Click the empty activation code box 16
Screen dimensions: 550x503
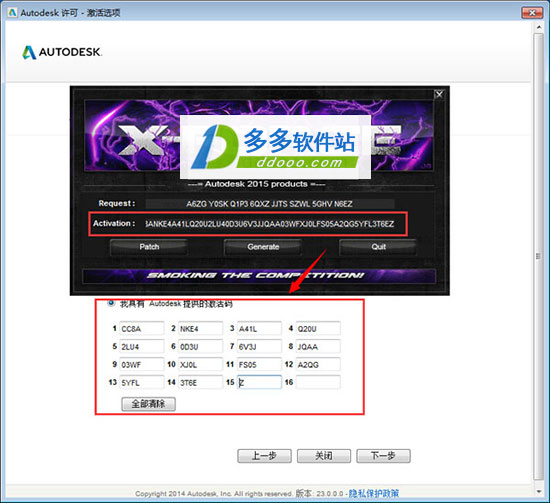click(x=318, y=382)
